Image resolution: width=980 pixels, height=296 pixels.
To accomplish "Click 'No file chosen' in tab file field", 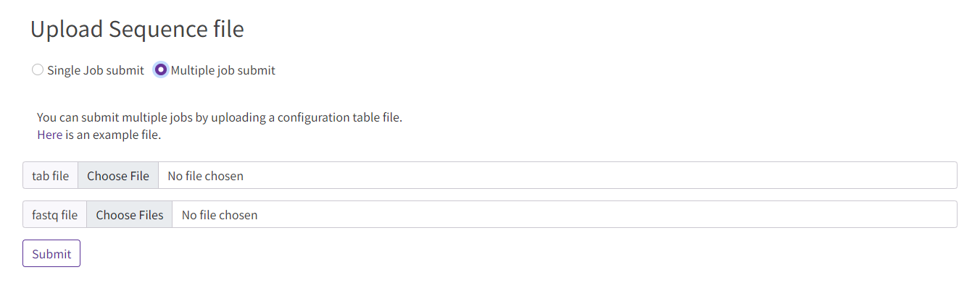I will 206,176.
